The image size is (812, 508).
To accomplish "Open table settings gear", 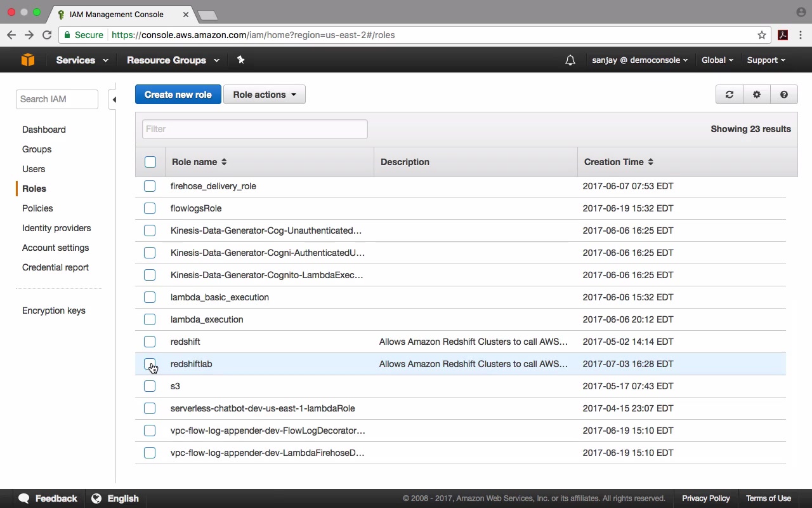I will tap(757, 95).
